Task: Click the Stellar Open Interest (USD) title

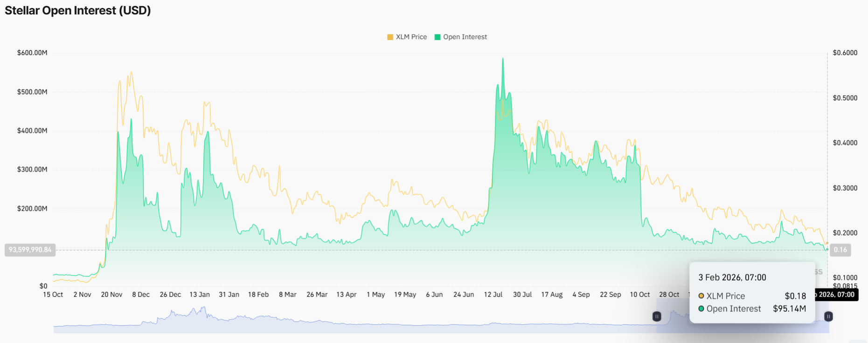Action: [x=78, y=10]
